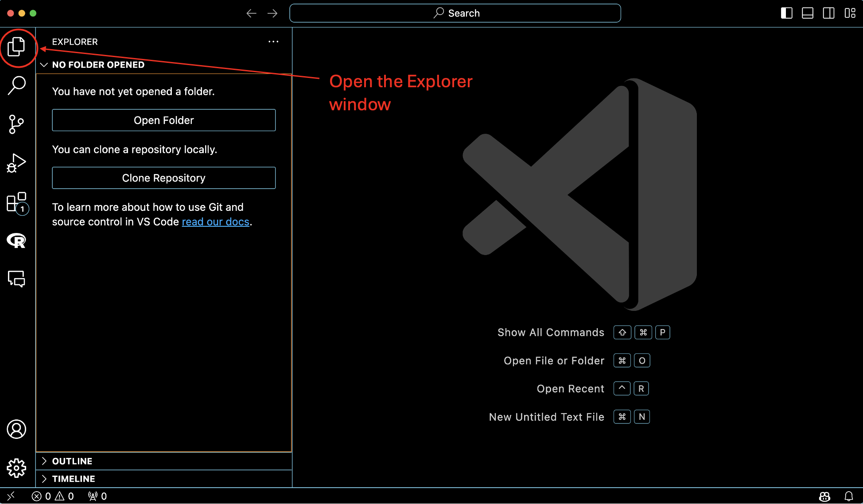Open the Copilot status menu
Viewport: 863px width, 504px height.
824,496
